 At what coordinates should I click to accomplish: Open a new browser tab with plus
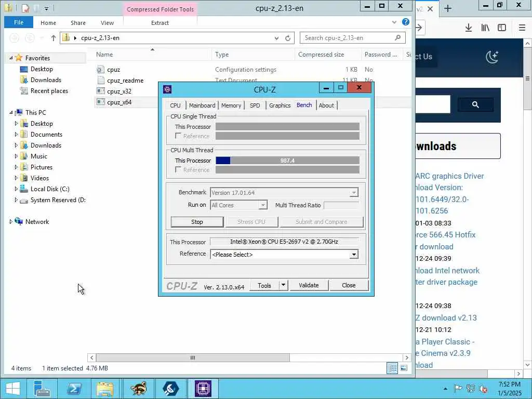[448, 8]
